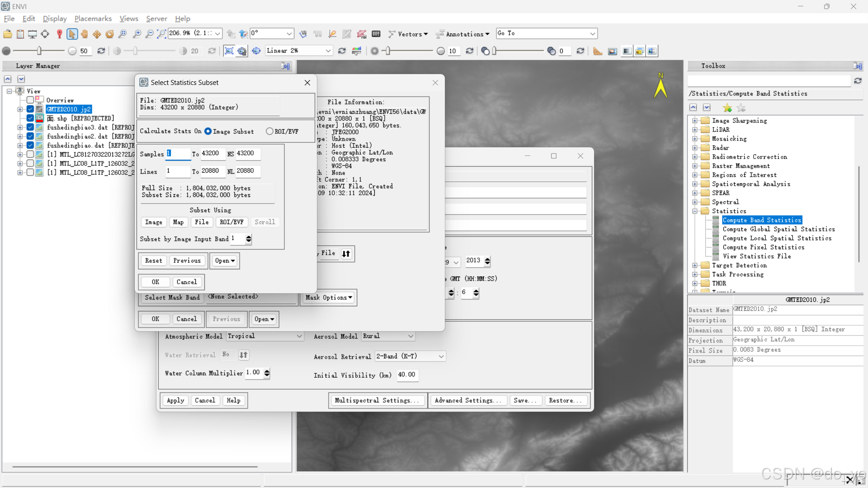Open the ROI tool icon

click(361, 34)
